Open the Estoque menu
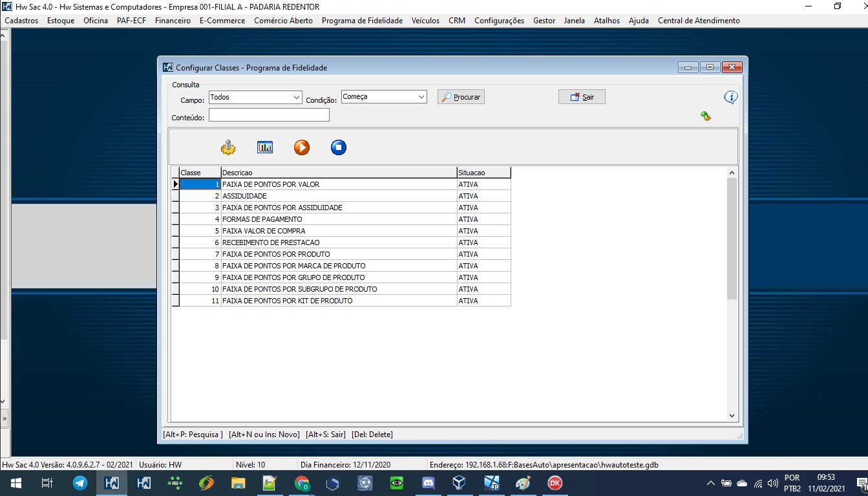The image size is (868, 496). point(61,21)
